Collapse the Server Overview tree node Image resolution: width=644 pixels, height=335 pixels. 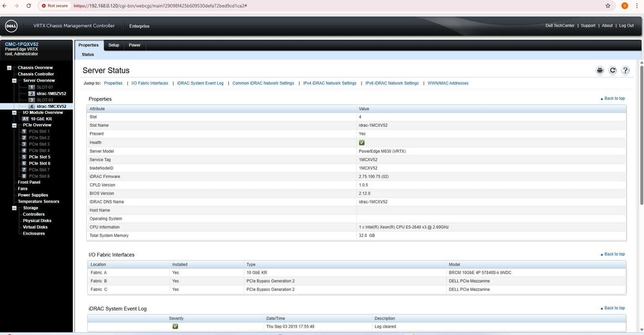point(14,80)
